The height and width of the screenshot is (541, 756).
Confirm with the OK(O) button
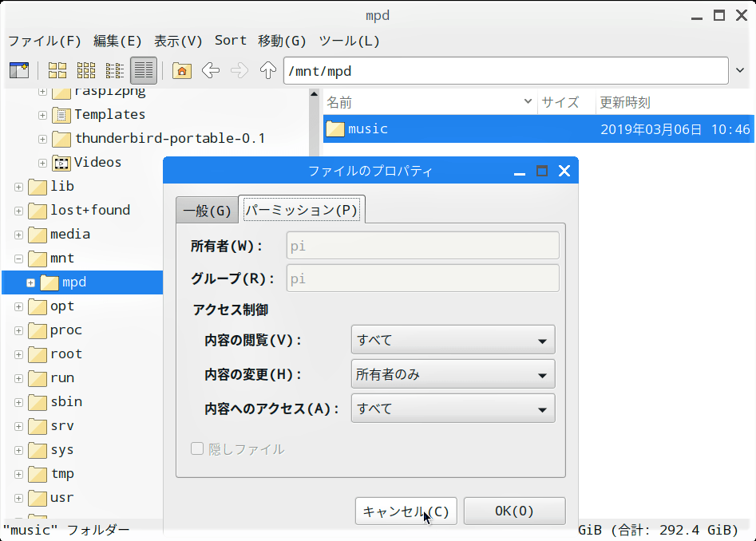pyautogui.click(x=514, y=511)
